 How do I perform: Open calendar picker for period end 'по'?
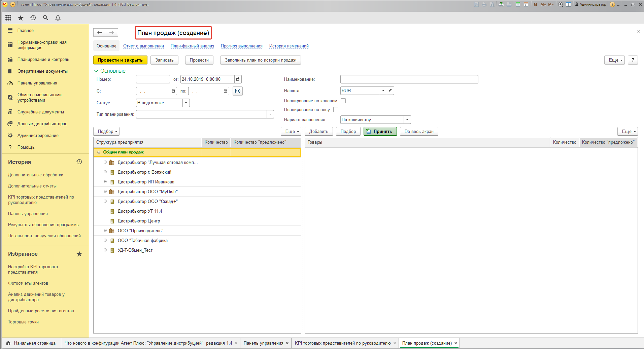(x=226, y=91)
